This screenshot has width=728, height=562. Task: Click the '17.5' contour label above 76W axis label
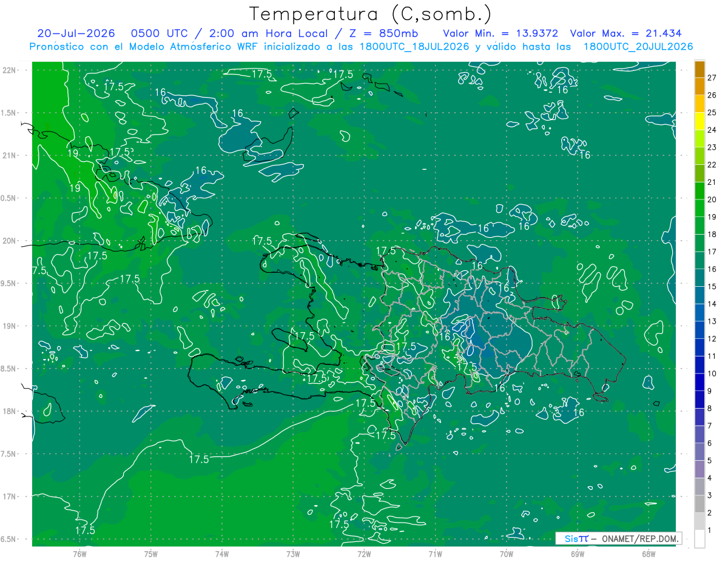85,530
